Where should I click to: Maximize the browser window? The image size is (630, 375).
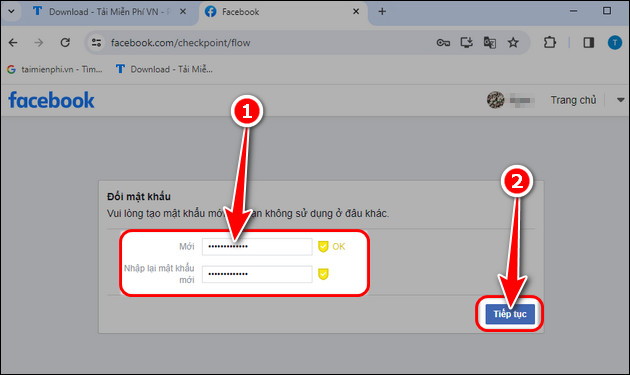607,11
